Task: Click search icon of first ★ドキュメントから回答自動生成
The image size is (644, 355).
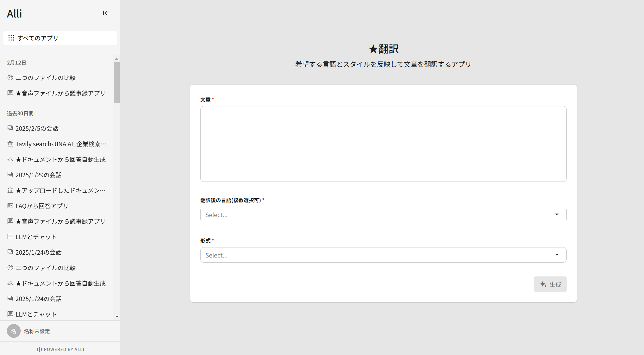Action: (x=10, y=159)
